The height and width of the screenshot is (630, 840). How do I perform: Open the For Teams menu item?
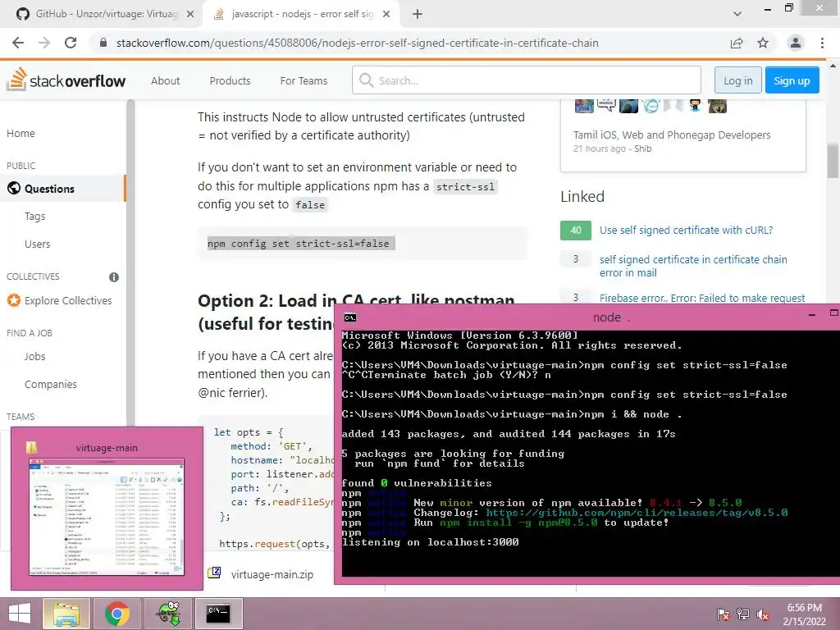pyautogui.click(x=304, y=81)
